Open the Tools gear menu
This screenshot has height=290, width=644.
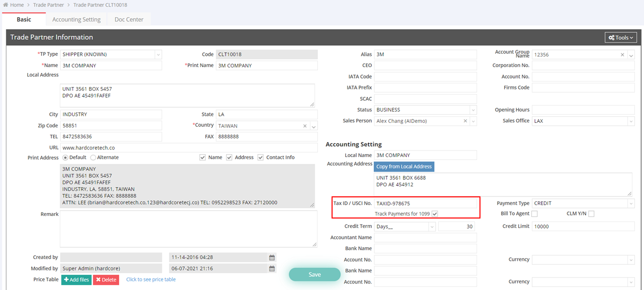[x=621, y=38]
